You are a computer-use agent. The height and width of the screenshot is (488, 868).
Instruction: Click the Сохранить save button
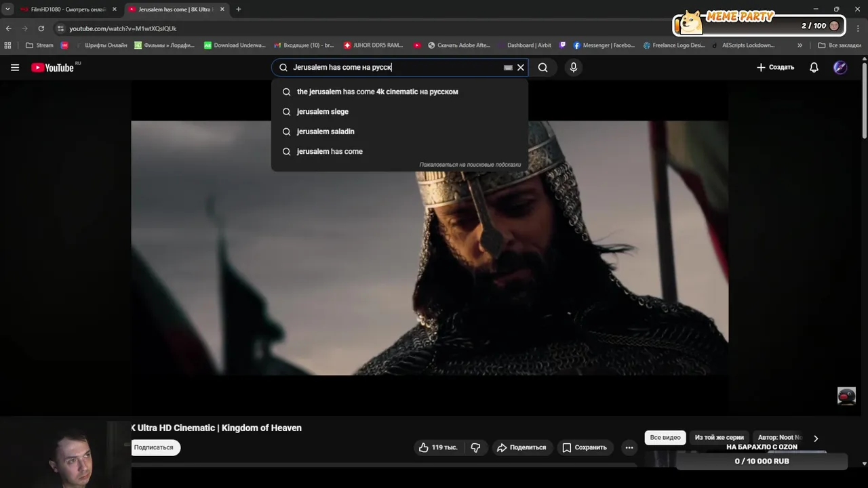585,447
